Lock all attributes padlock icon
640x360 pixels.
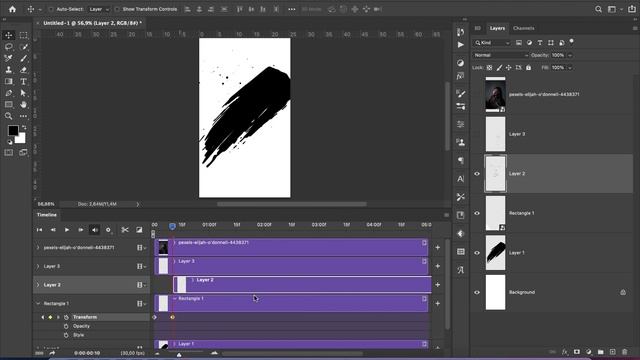529,68
